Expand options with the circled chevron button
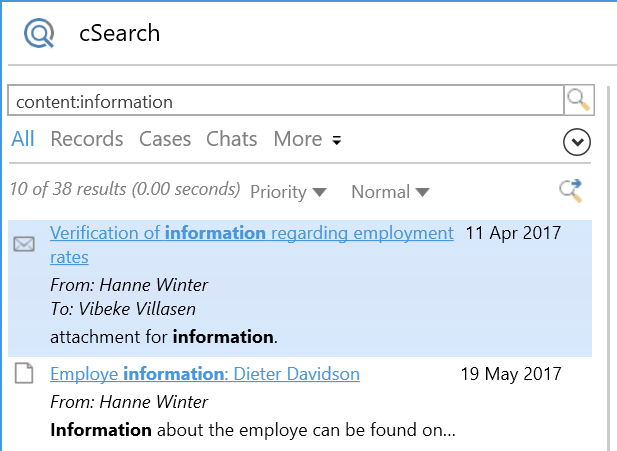617x451 pixels. [x=577, y=143]
